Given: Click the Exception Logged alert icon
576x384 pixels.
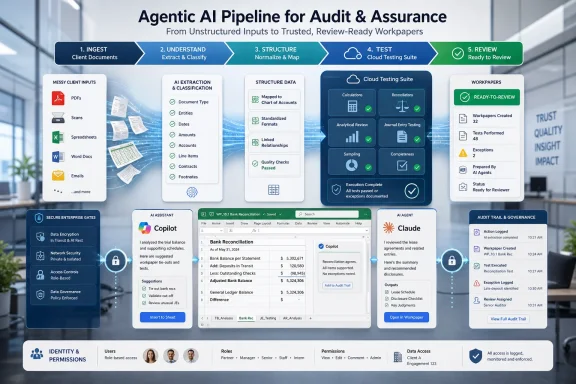Looking at the screenshot, I should 476,283.
